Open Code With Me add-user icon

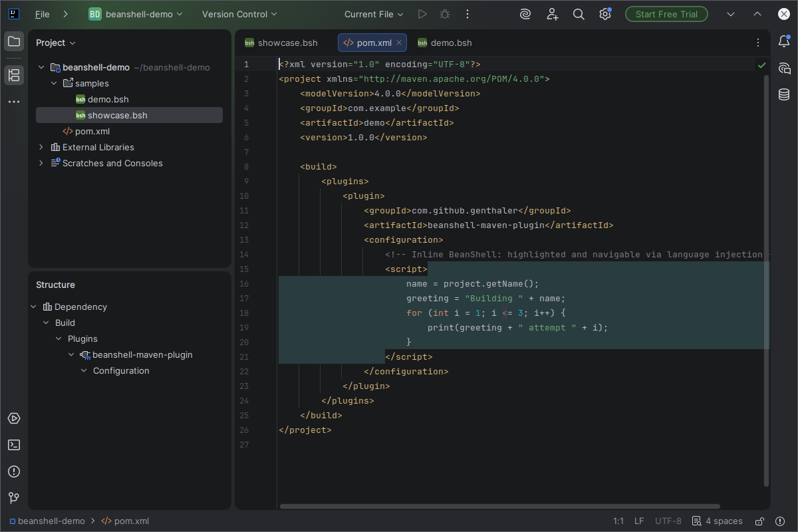553,14
